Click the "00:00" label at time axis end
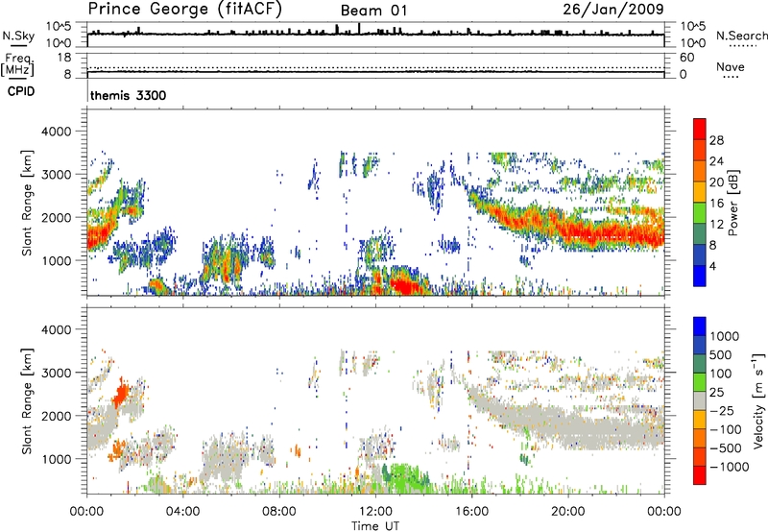Image resolution: width=768 pixels, height=532 pixels. click(664, 512)
